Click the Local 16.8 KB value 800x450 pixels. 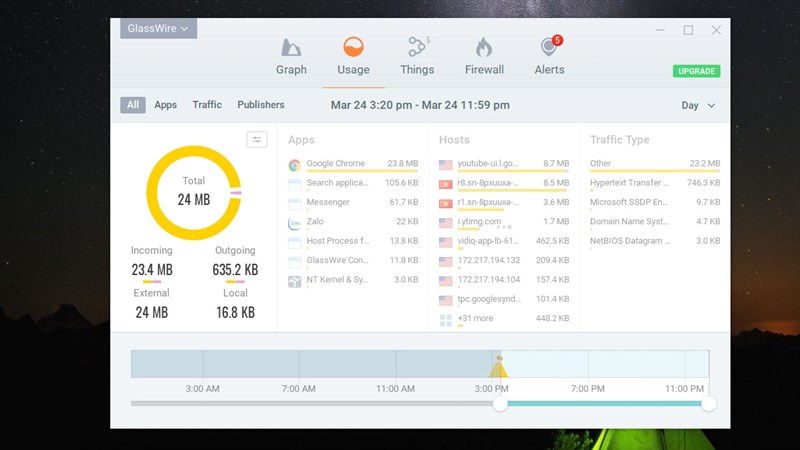pyautogui.click(x=235, y=312)
